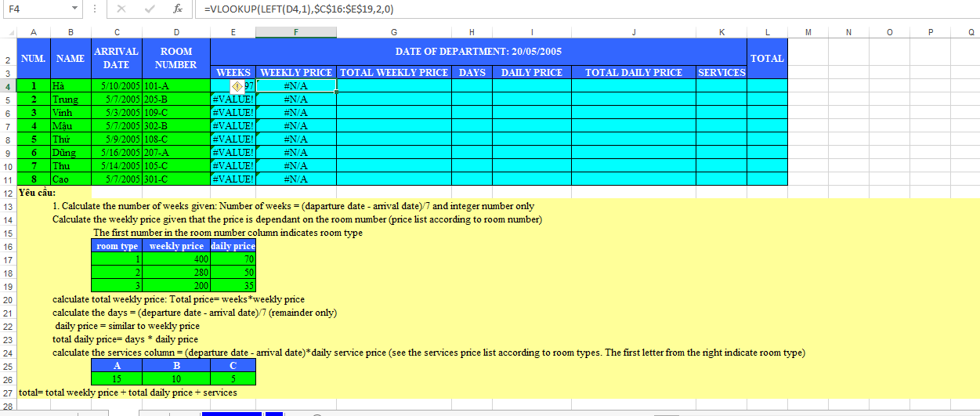Select column F header
980x416 pixels.
[296, 32]
